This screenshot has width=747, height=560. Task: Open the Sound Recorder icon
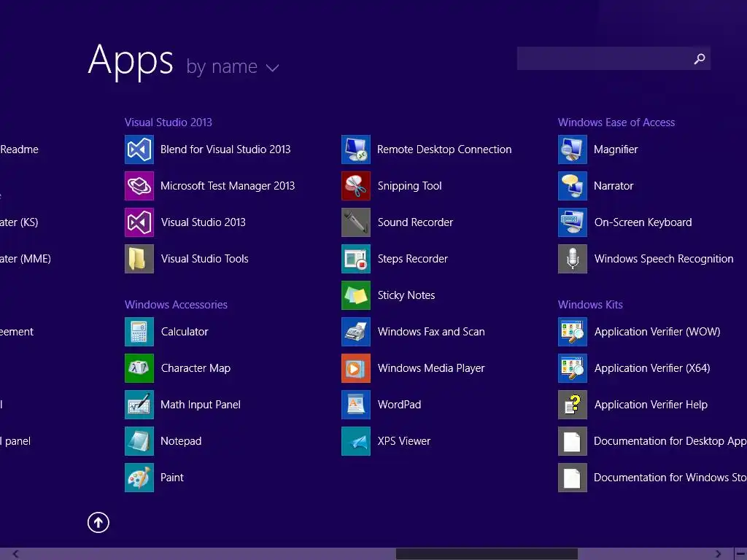(x=356, y=222)
